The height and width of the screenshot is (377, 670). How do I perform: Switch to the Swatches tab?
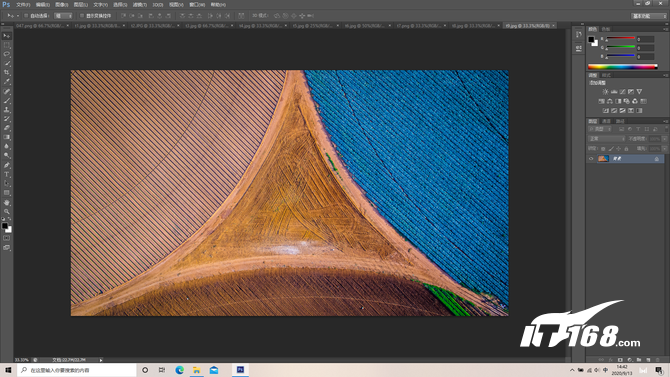(606, 29)
